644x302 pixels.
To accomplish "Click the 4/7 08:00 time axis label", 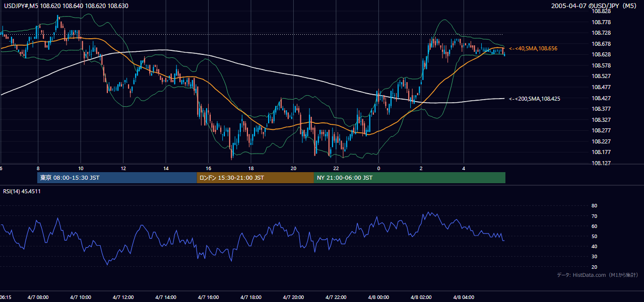I will [x=38, y=297].
